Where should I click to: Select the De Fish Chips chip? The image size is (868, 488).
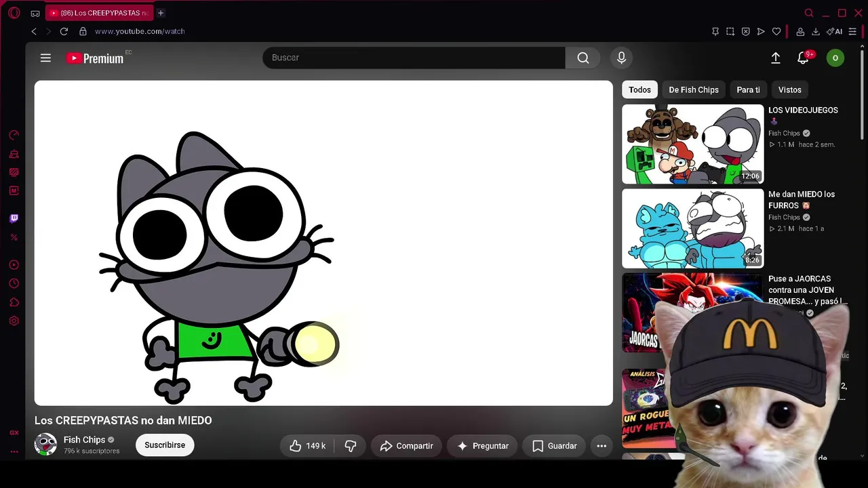(694, 89)
